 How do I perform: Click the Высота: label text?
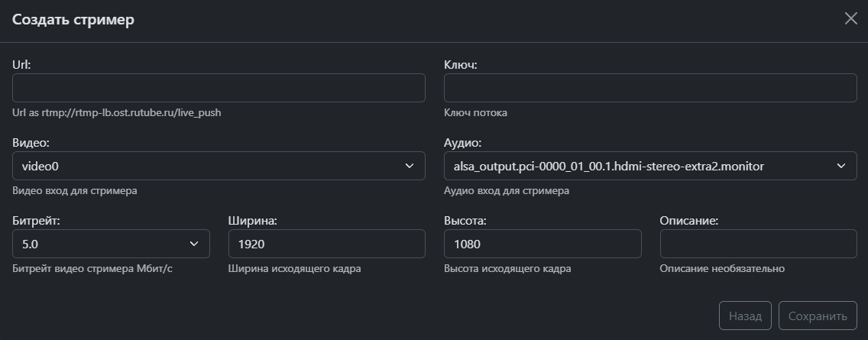coord(465,221)
